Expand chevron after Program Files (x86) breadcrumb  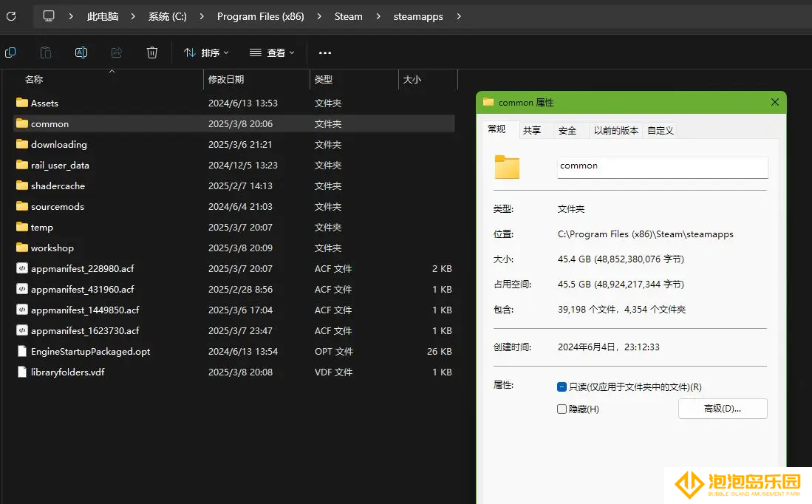pos(319,16)
